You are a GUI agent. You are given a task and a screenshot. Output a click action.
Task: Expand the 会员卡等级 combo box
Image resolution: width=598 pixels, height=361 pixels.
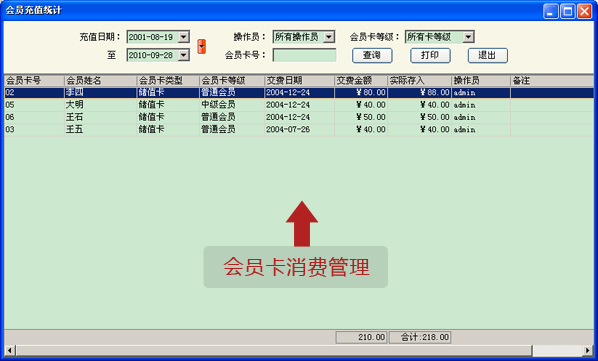pos(468,37)
